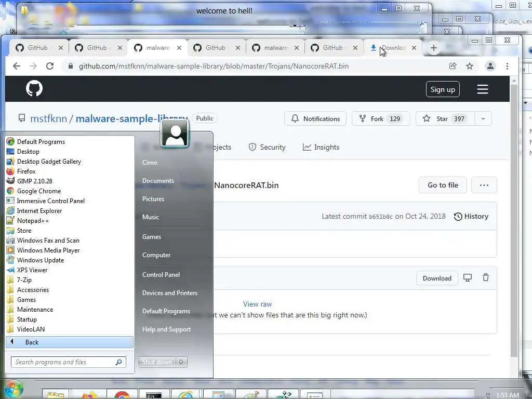The image size is (532, 399).
Task: Open the arrow next to Shut down
Action: pyautogui.click(x=181, y=362)
